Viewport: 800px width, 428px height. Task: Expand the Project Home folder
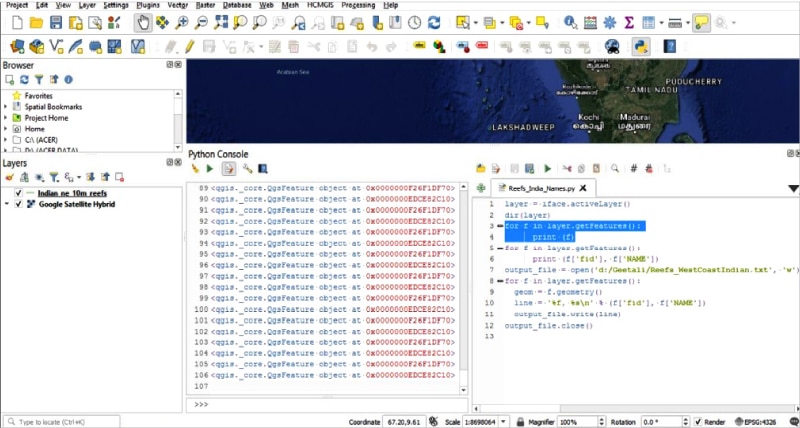[5, 118]
